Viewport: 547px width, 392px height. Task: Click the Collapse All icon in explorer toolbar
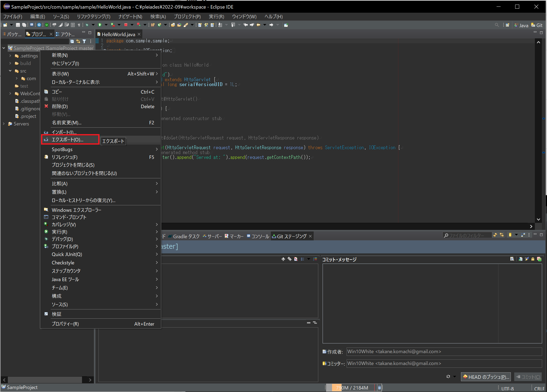tap(72, 41)
